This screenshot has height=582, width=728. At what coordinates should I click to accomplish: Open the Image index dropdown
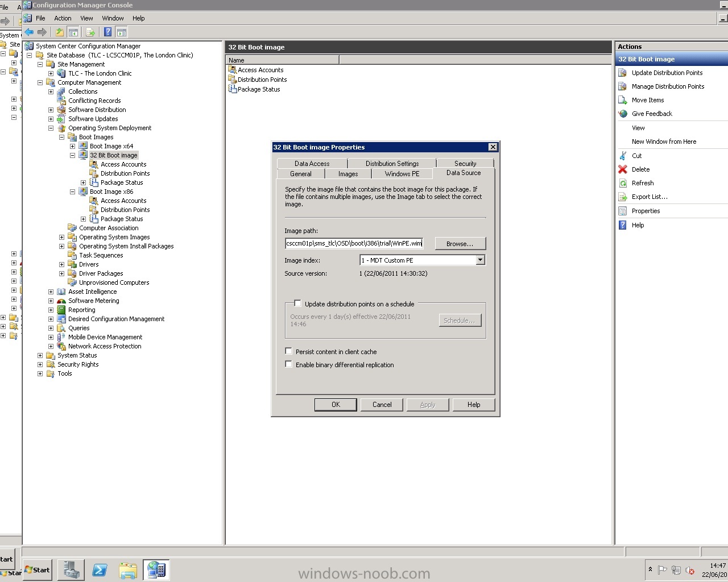(480, 260)
